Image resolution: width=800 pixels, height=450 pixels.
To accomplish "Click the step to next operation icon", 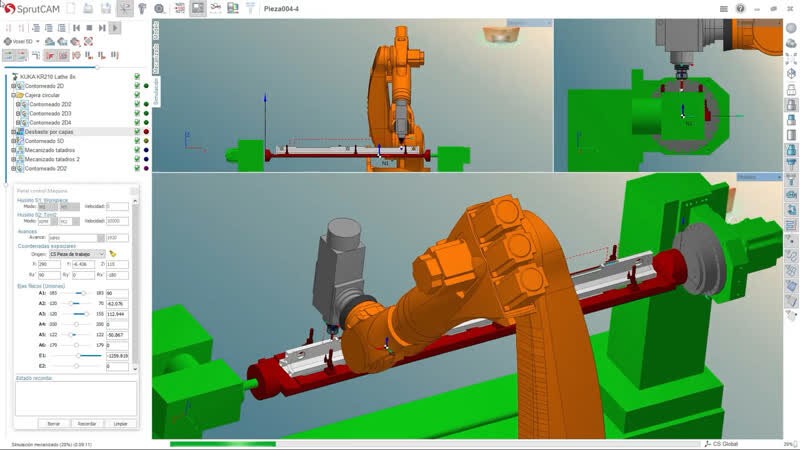I will click(x=102, y=28).
